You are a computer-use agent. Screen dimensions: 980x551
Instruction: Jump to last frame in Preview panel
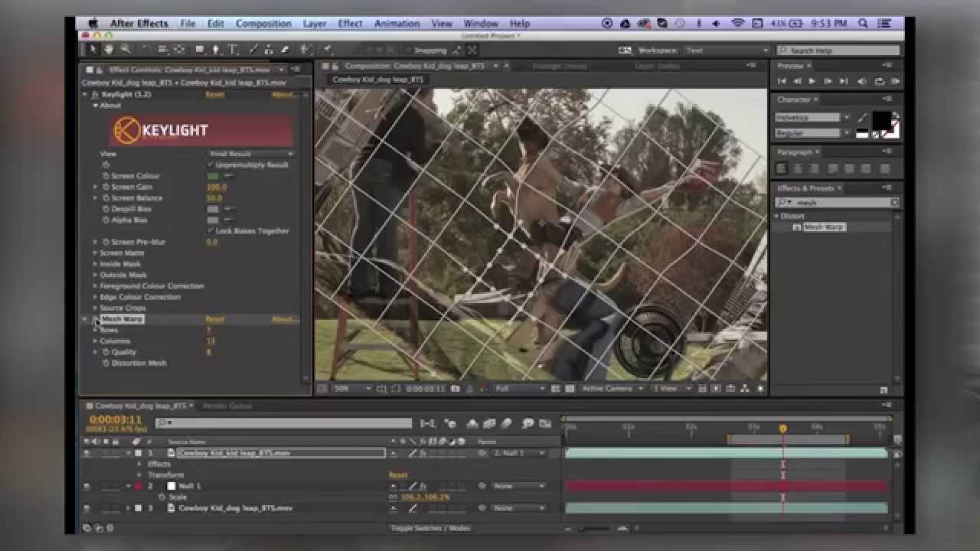pos(844,81)
